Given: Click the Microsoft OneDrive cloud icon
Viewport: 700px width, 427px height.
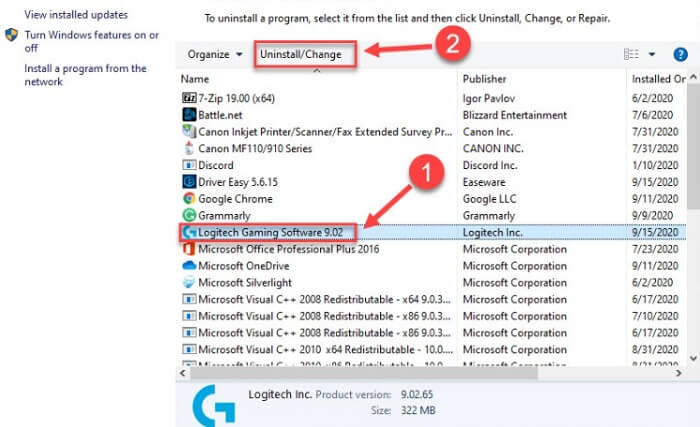Looking at the screenshot, I should click(x=189, y=266).
